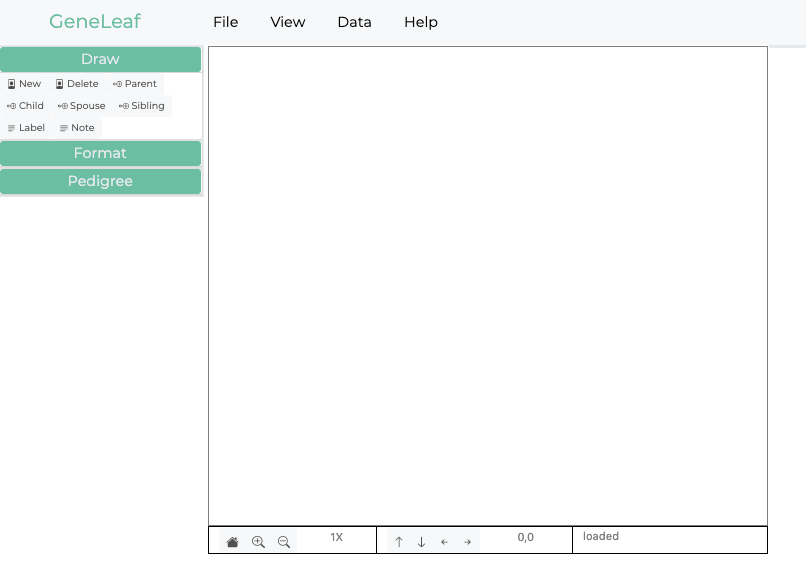Zoom in using the magnifier plus
Image resolution: width=806 pixels, height=573 pixels.
258,542
